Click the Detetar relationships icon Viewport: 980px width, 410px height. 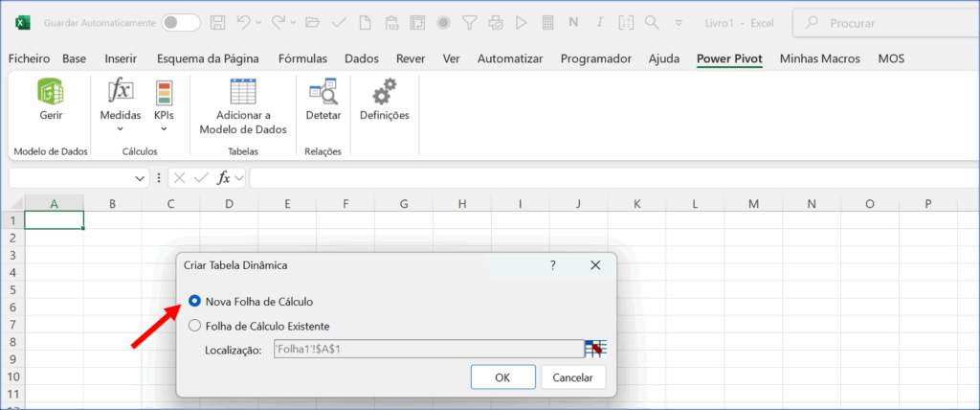click(323, 93)
